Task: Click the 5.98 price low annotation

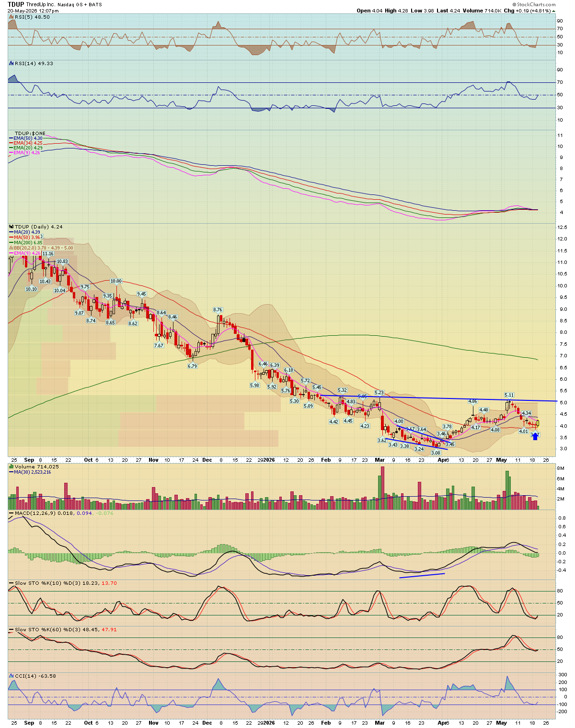Action: click(254, 385)
